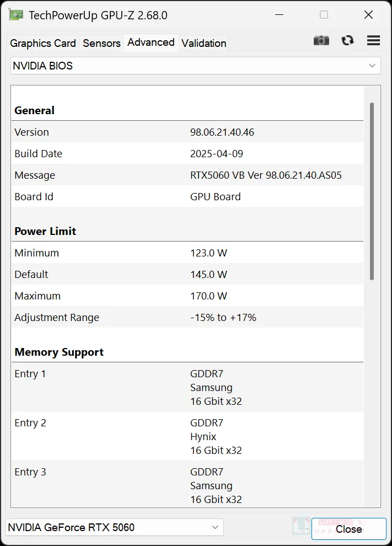
Task: Open the hamburger menu icon
Action: coord(373,40)
